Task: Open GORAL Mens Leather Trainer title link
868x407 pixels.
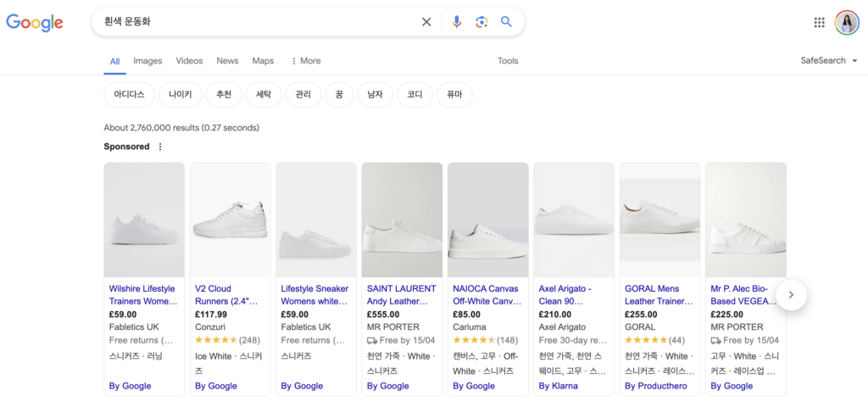Action: (659, 295)
